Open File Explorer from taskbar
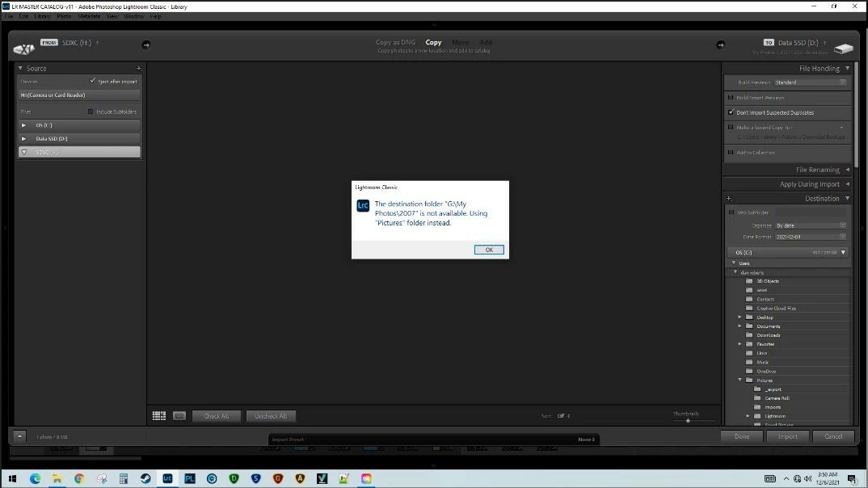The height and width of the screenshot is (488, 868). point(57,478)
